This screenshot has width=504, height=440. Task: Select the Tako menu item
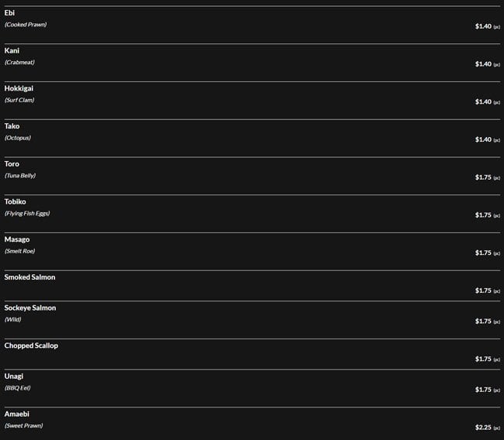coord(12,126)
